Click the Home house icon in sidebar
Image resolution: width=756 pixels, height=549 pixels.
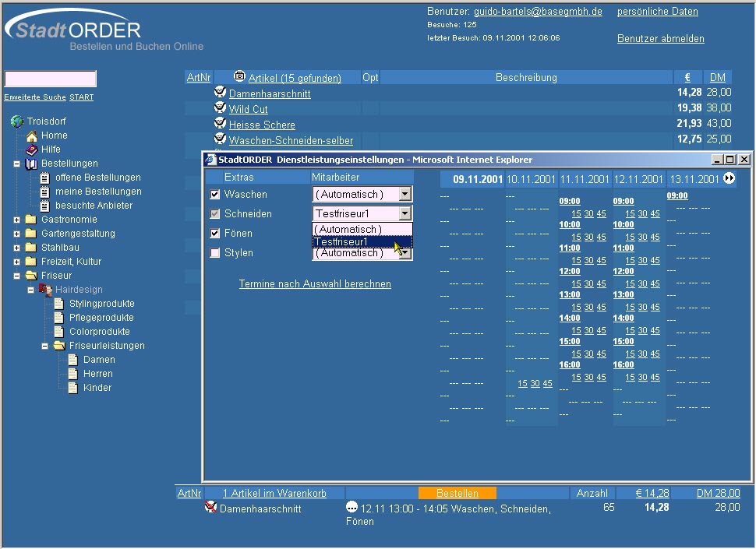tap(32, 135)
